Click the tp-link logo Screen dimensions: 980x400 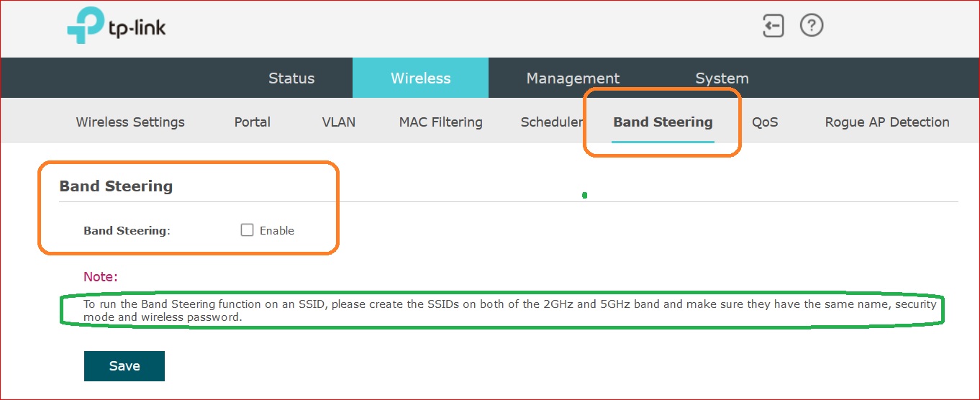pyautogui.click(x=117, y=27)
